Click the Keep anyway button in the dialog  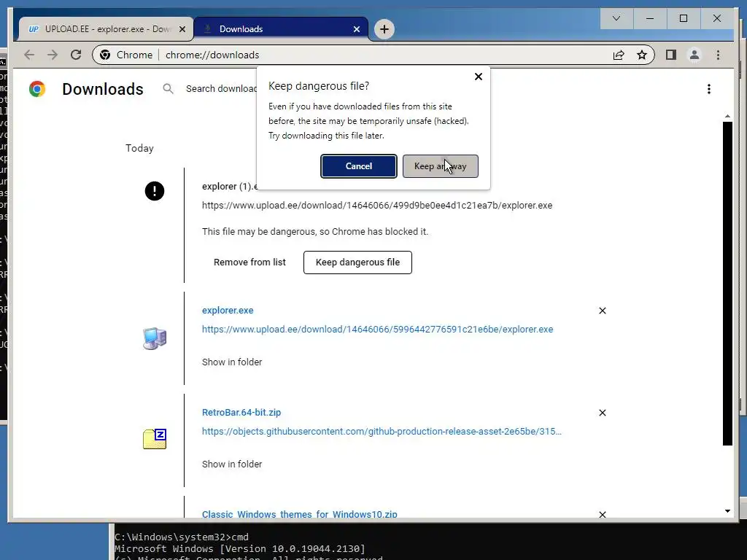point(440,166)
